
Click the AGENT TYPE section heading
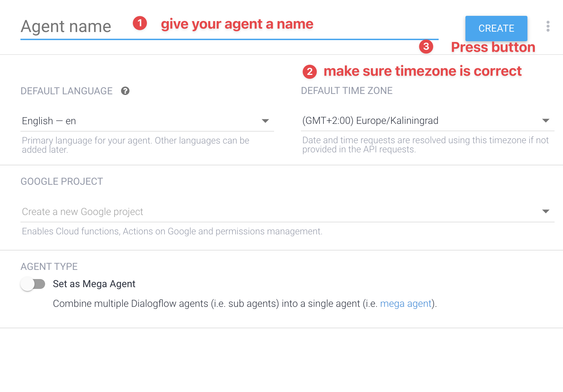click(49, 267)
